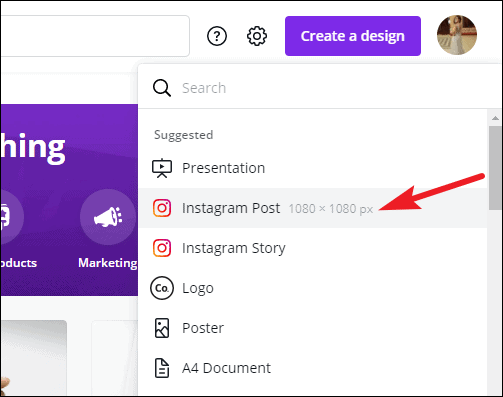This screenshot has width=503, height=397.
Task: Select Presentation from suggested list
Action: pyautogui.click(x=312, y=168)
